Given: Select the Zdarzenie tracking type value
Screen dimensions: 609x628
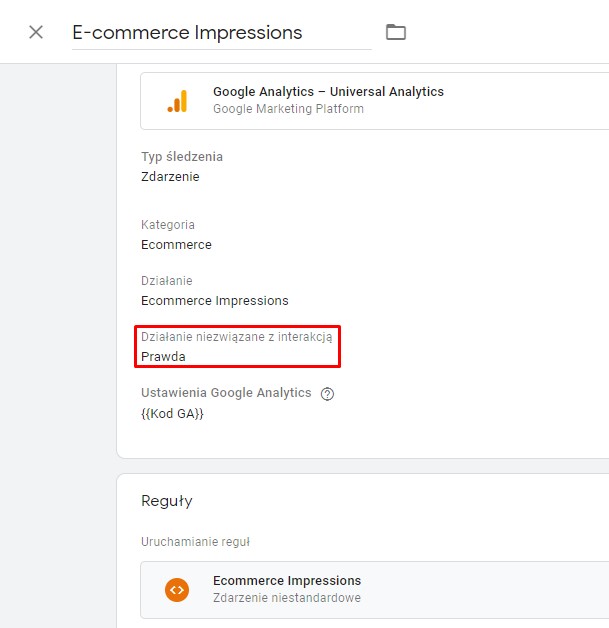Looking at the screenshot, I should (170, 177).
